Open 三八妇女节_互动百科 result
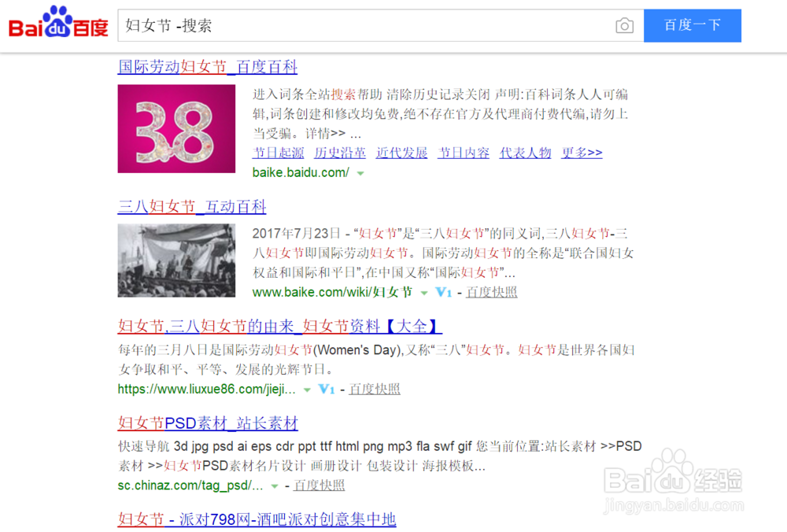787x532 pixels. pyautogui.click(x=192, y=206)
